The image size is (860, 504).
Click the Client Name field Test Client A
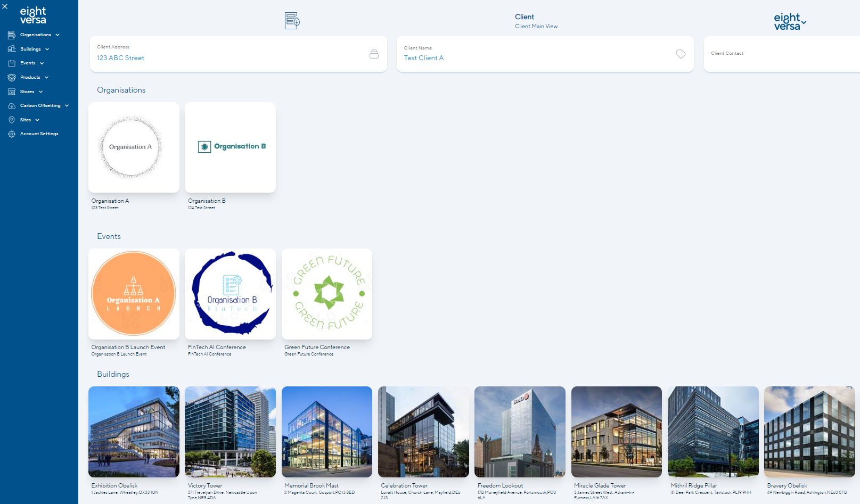[545, 54]
